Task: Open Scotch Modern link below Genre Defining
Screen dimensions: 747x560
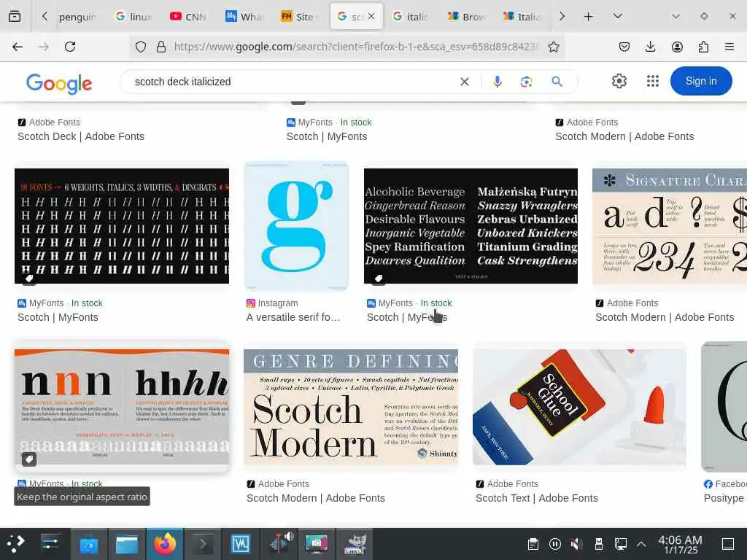Action: coord(315,498)
